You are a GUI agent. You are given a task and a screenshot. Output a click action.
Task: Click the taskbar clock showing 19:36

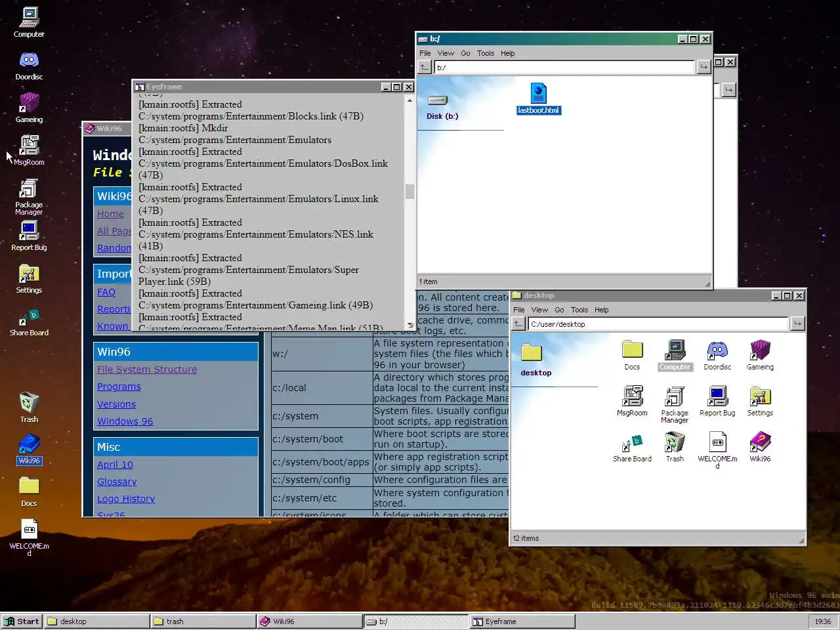822,621
